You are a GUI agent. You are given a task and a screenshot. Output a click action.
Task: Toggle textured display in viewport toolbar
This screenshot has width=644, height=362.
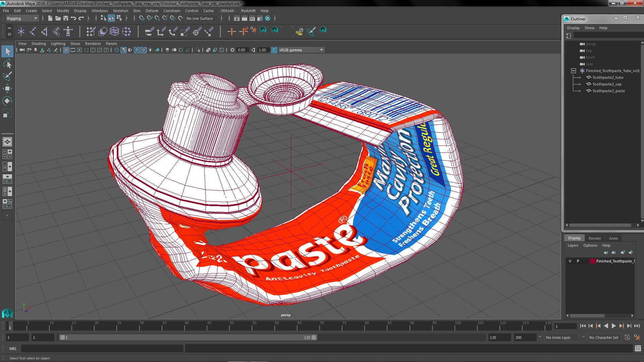pyautogui.click(x=144, y=50)
